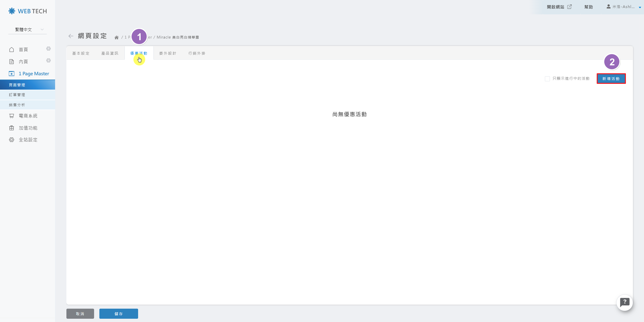Viewport: 644px width, 322px height.
Task: Click the WEB TECH logo
Action: (28, 11)
